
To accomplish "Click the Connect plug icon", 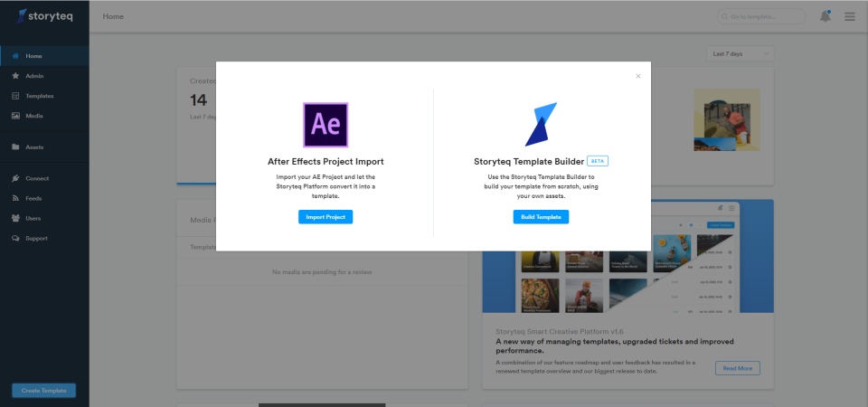I will (16, 178).
